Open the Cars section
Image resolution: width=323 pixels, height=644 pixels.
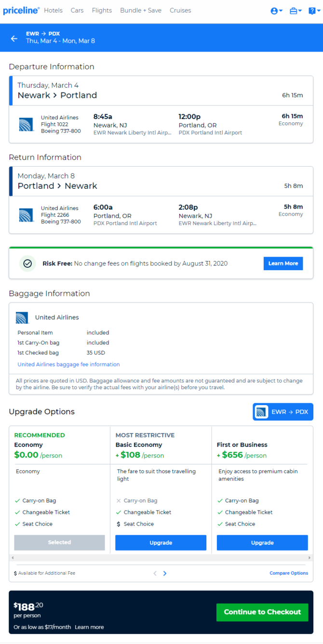pyautogui.click(x=77, y=10)
